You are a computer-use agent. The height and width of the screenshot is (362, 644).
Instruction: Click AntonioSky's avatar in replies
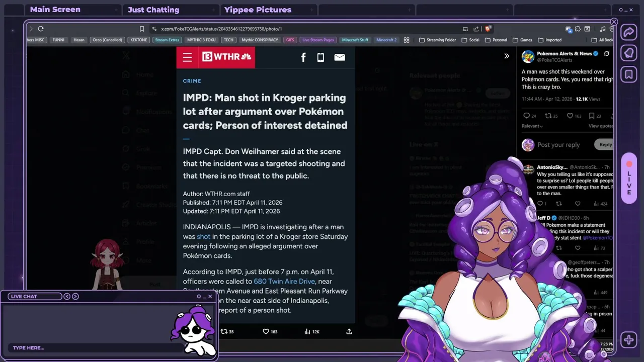tap(528, 169)
